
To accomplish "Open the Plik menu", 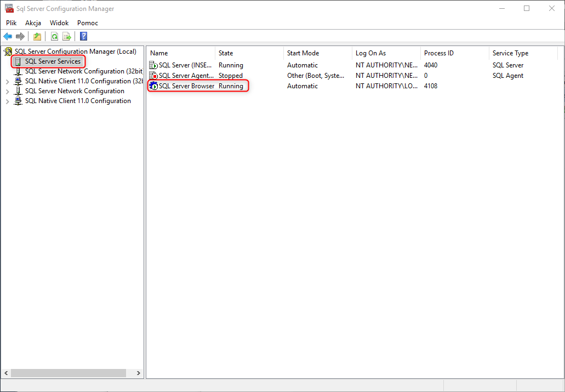I will click(x=11, y=22).
